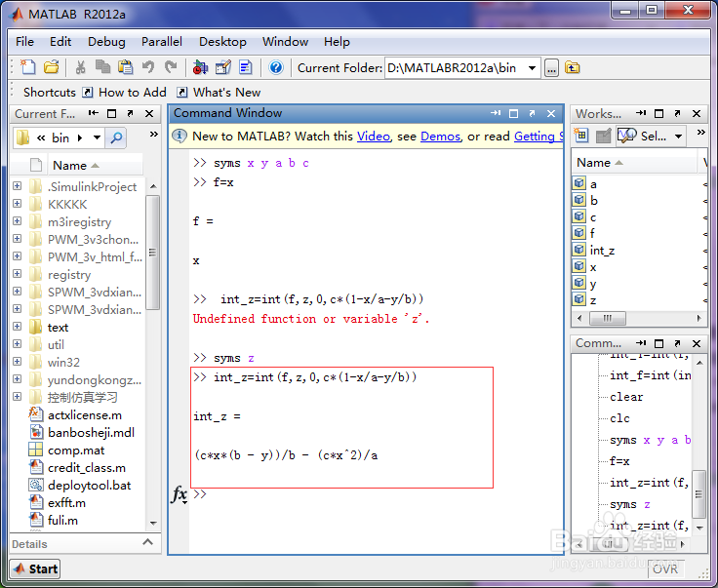Screen dimensions: 718x588
Task: Select the deploytool.bat file
Action: coord(90,486)
